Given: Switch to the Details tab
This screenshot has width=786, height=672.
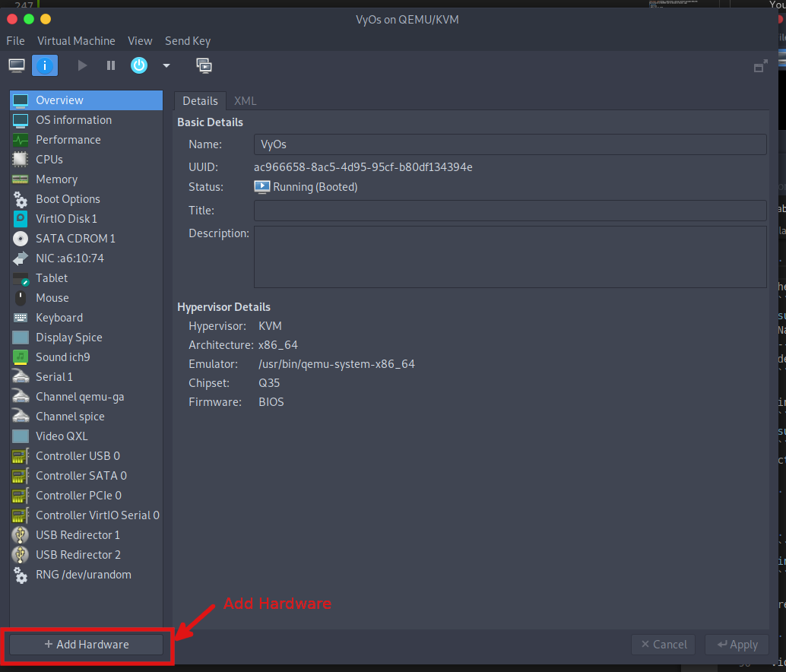Looking at the screenshot, I should (x=200, y=101).
